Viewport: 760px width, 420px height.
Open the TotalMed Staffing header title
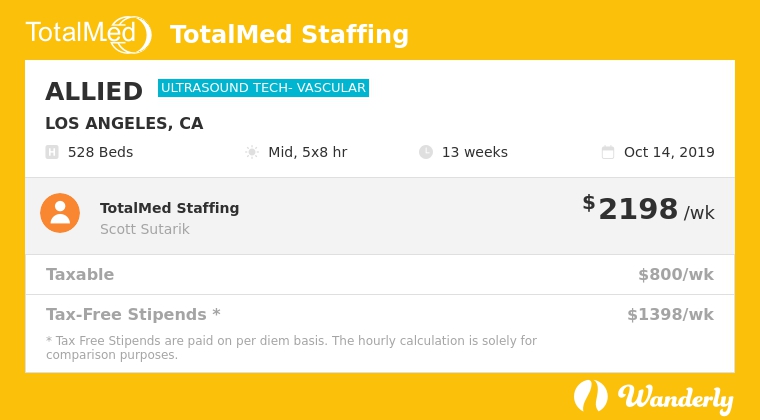tap(289, 35)
